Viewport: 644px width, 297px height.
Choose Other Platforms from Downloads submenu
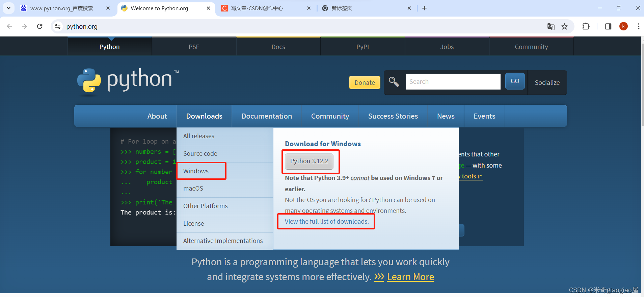pyautogui.click(x=225, y=206)
